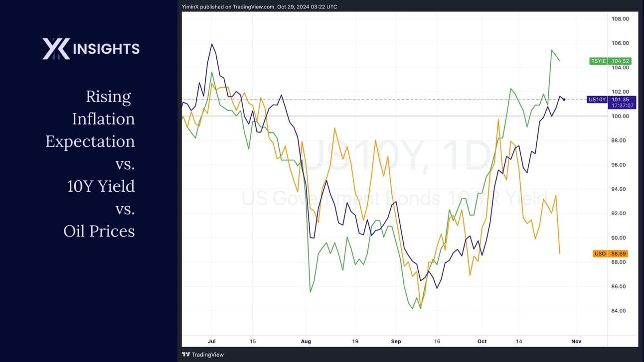Click the 106.00 price axis label
This screenshot has width=644, height=362.
[620, 43]
